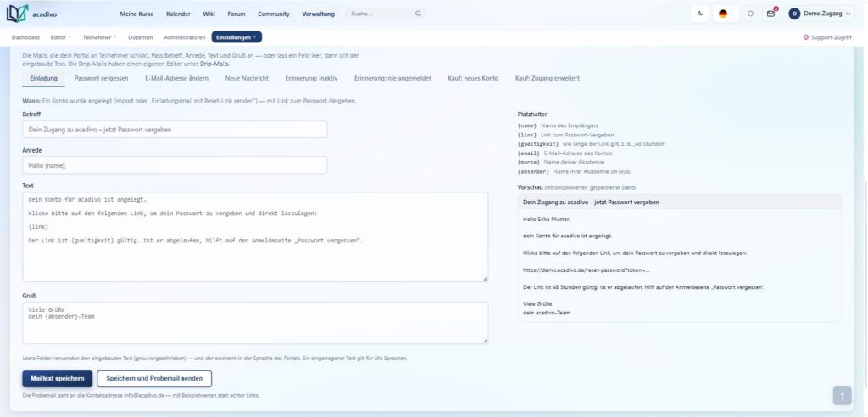Select the Einladung mail tab
Viewport: 868px width, 417px height.
[44, 78]
